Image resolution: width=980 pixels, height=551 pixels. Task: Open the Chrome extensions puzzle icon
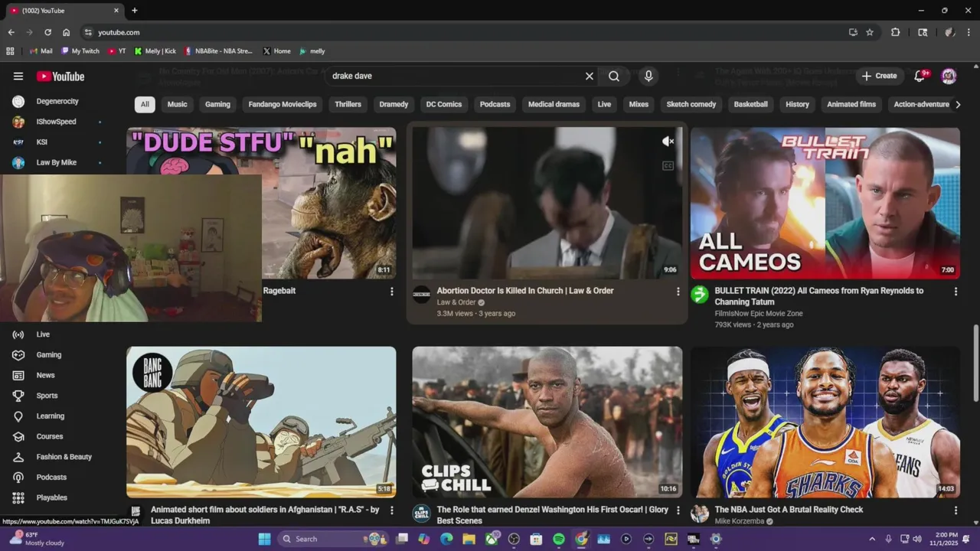(x=895, y=32)
